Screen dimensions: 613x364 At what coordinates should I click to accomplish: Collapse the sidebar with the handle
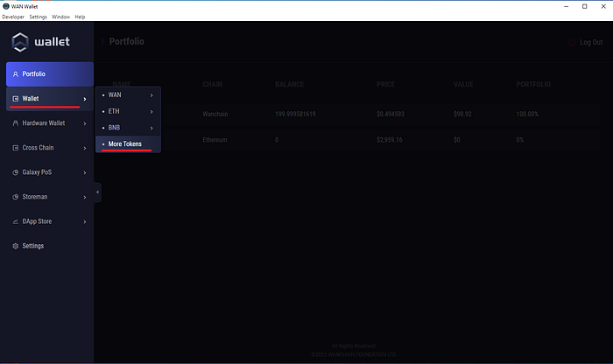coord(97,192)
